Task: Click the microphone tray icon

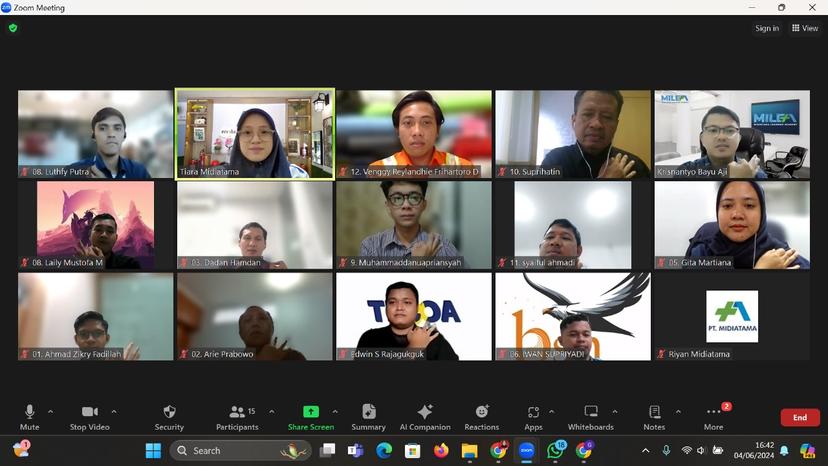Action: pyautogui.click(x=666, y=451)
